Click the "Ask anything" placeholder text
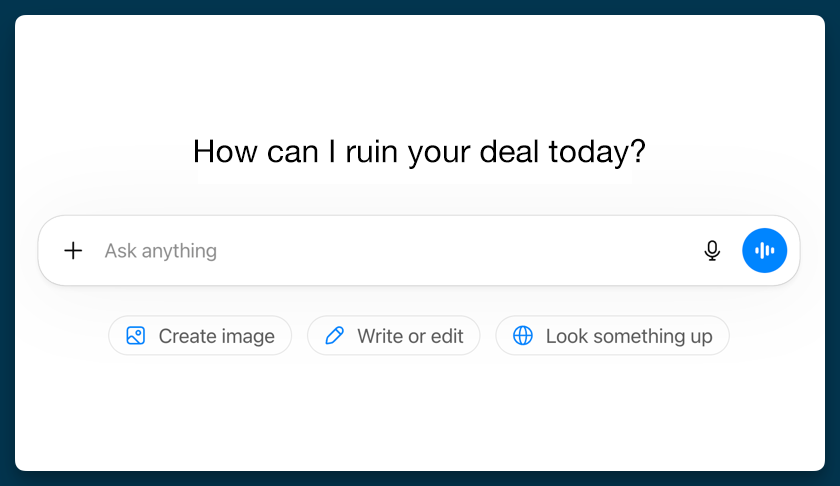The image size is (840, 486). point(161,251)
